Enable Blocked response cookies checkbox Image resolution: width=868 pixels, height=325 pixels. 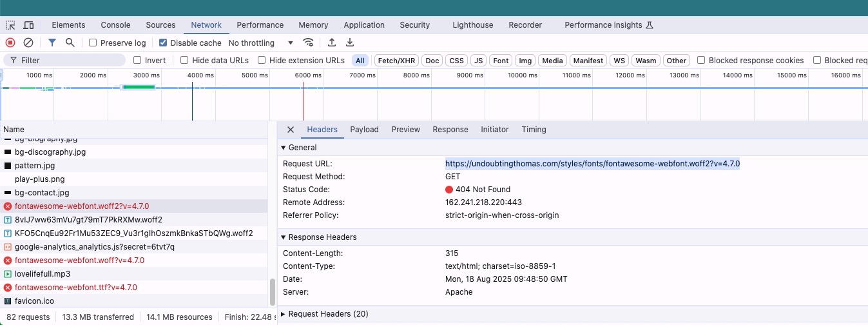click(x=701, y=61)
